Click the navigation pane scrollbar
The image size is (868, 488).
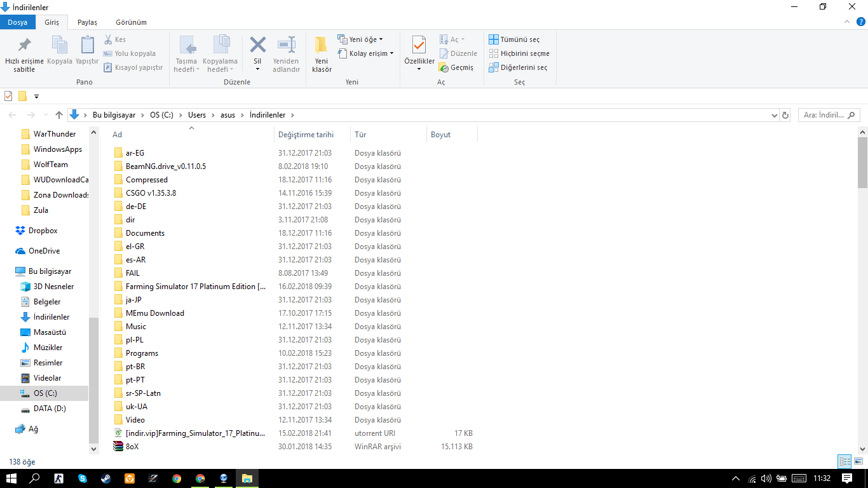pos(94,380)
